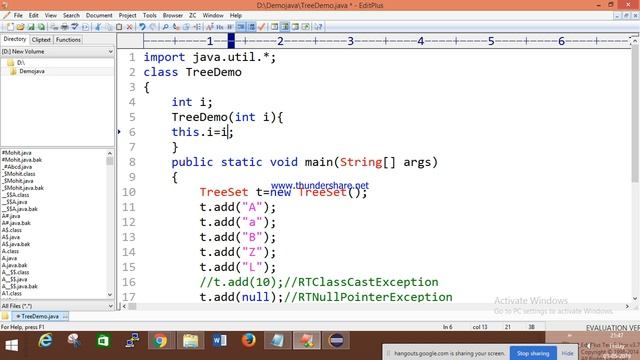Click the red checkmark toolbar icon
This screenshot has height=360, width=640.
262,27
